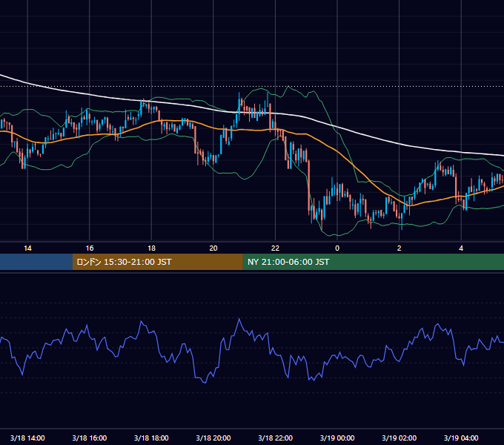
Task: Click the '3/19 00:00' time label
Action: tap(337, 438)
